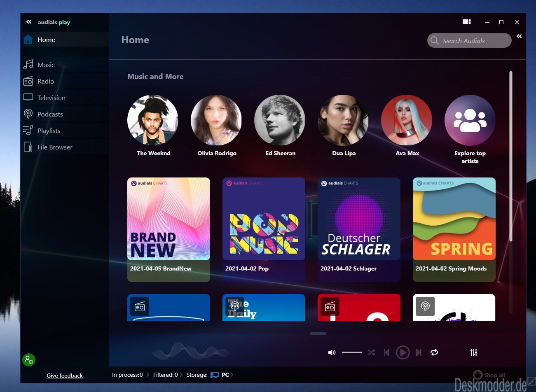Click the Filtered: 0 status

pos(165,375)
